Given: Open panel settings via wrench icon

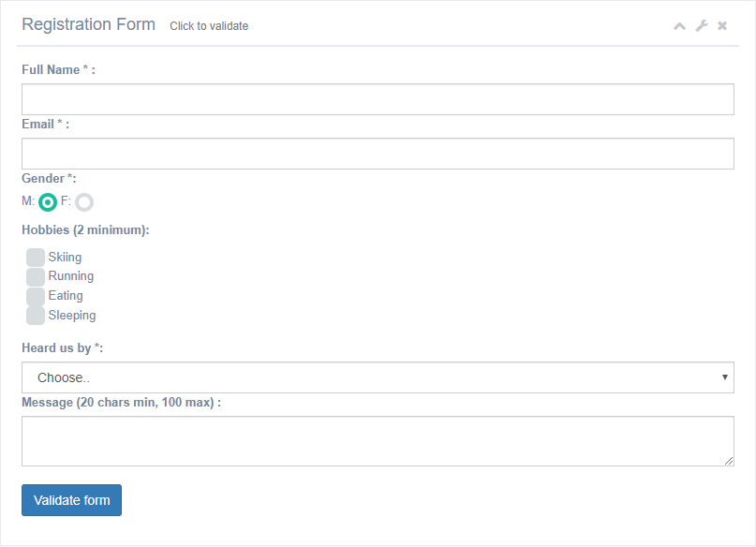Looking at the screenshot, I should coord(702,25).
